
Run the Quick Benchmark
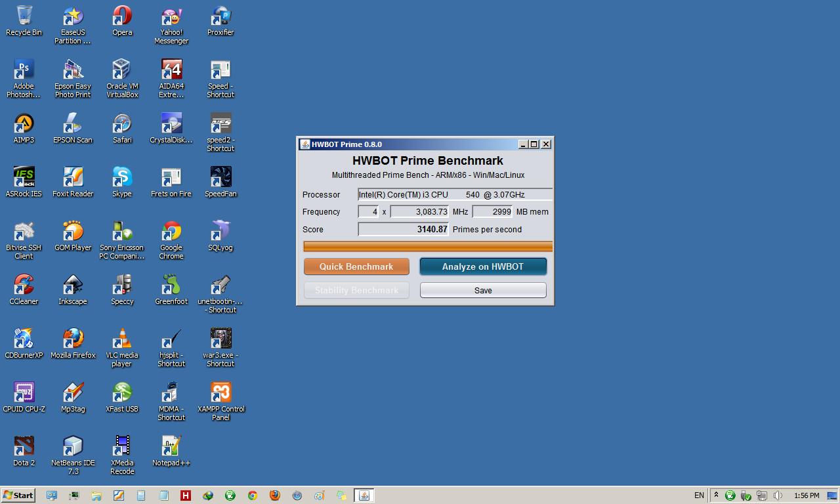356,266
